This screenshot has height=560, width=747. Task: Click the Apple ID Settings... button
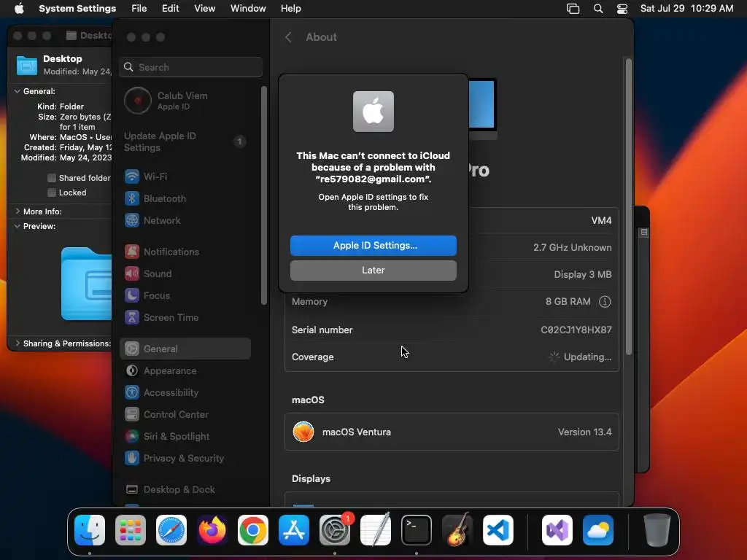pyautogui.click(x=373, y=245)
